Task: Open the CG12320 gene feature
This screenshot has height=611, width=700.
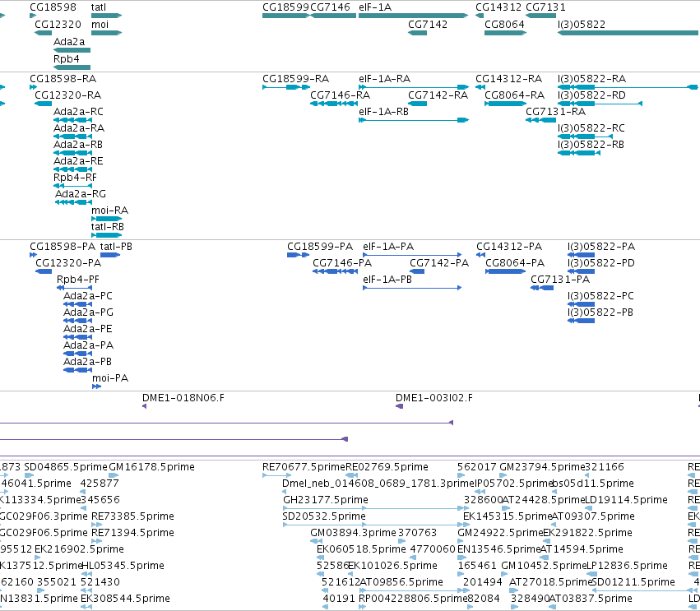Action: pyautogui.click(x=44, y=33)
